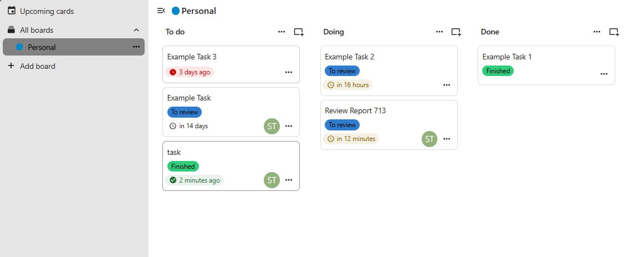
Task: Open Personal board options in sidebar
Action: coord(136,47)
